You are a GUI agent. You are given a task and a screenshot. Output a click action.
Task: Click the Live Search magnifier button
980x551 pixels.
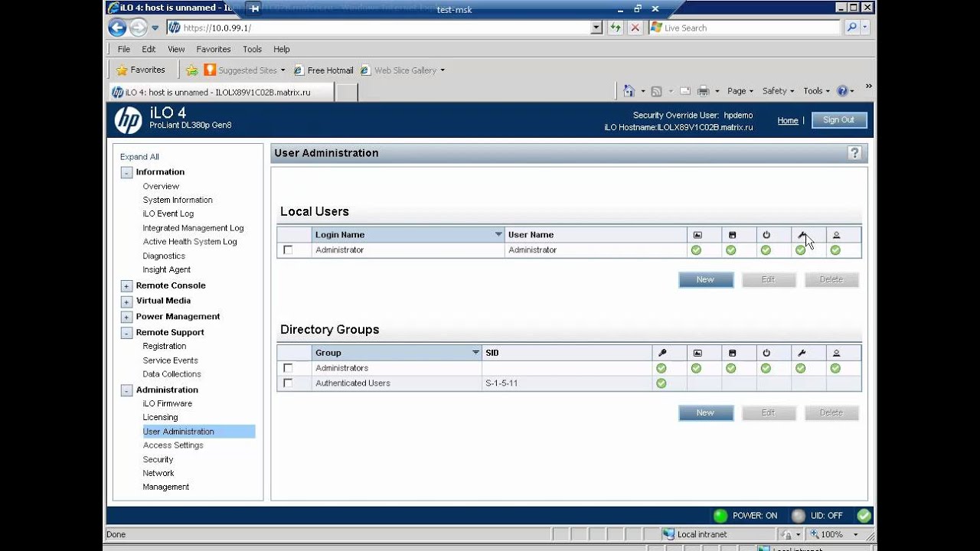pyautogui.click(x=851, y=28)
